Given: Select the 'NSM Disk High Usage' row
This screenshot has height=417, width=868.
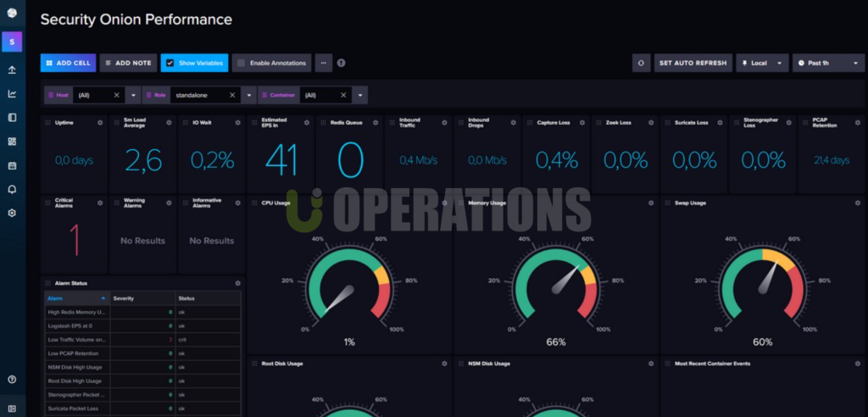Looking at the screenshot, I should [142, 367].
